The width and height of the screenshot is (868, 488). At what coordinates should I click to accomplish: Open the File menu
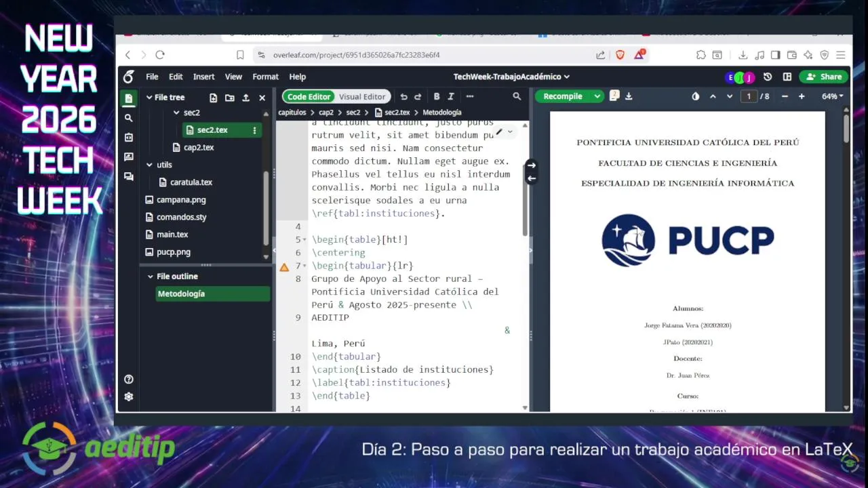(x=152, y=77)
